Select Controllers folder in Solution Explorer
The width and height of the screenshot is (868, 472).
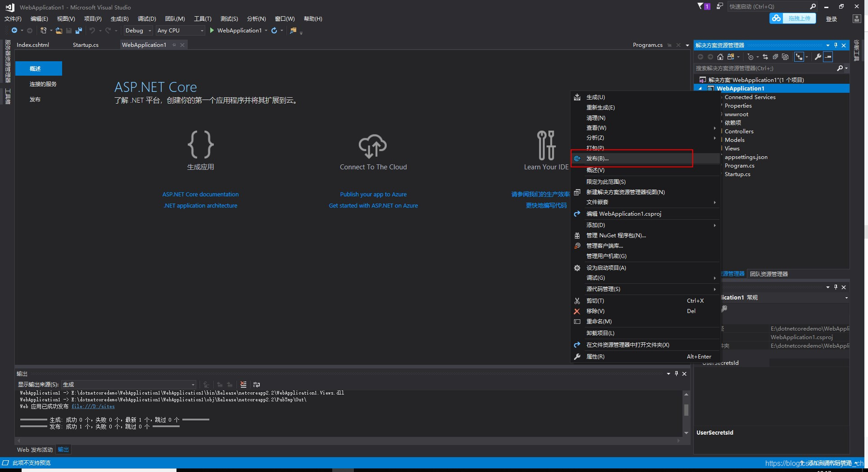coord(739,132)
